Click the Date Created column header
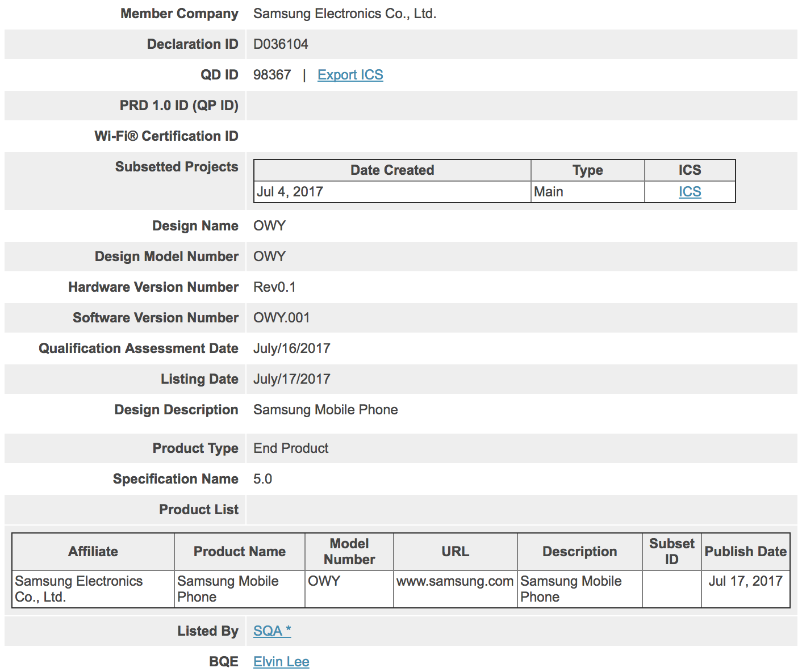 [392, 170]
